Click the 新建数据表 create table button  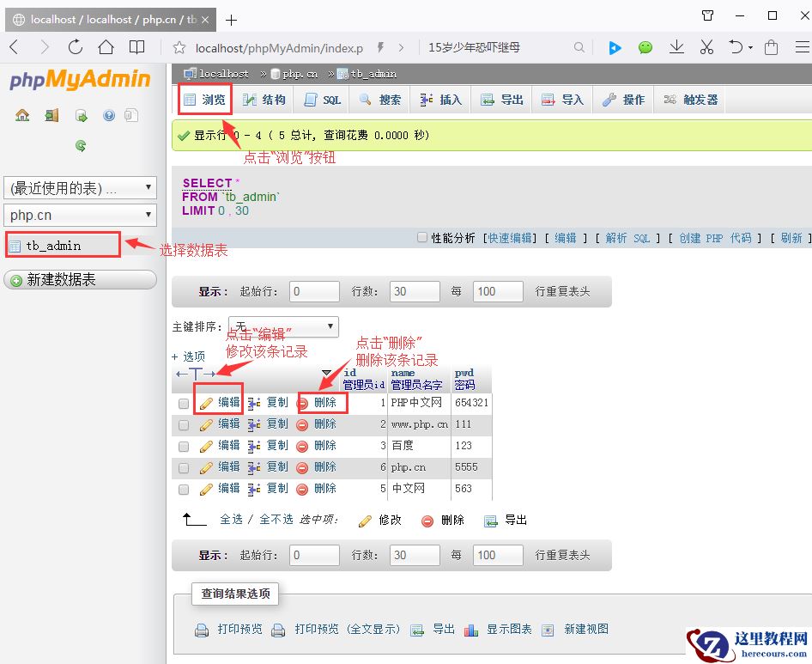coord(81,280)
